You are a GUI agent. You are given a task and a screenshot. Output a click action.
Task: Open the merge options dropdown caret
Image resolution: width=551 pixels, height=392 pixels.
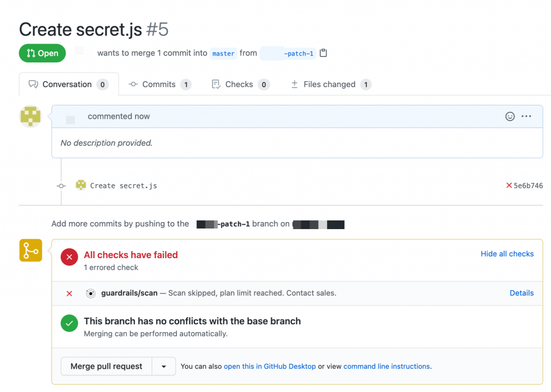164,366
